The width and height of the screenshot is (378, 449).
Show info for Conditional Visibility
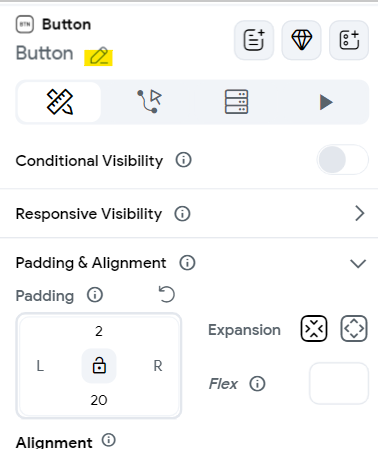184,160
